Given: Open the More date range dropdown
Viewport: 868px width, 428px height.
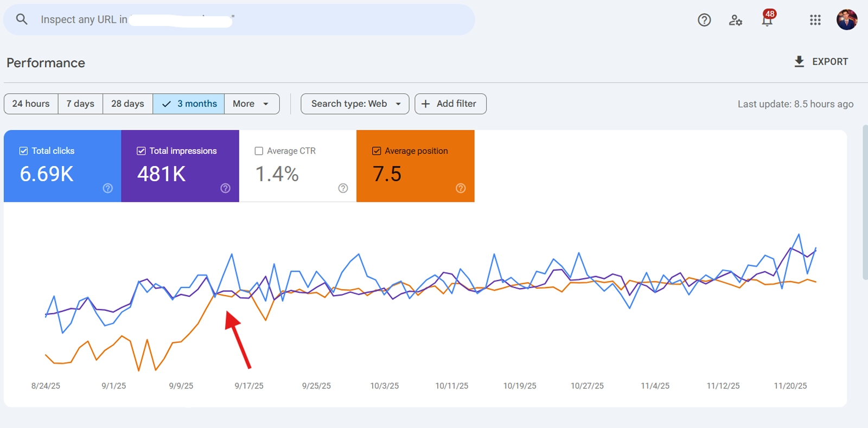Looking at the screenshot, I should (252, 104).
